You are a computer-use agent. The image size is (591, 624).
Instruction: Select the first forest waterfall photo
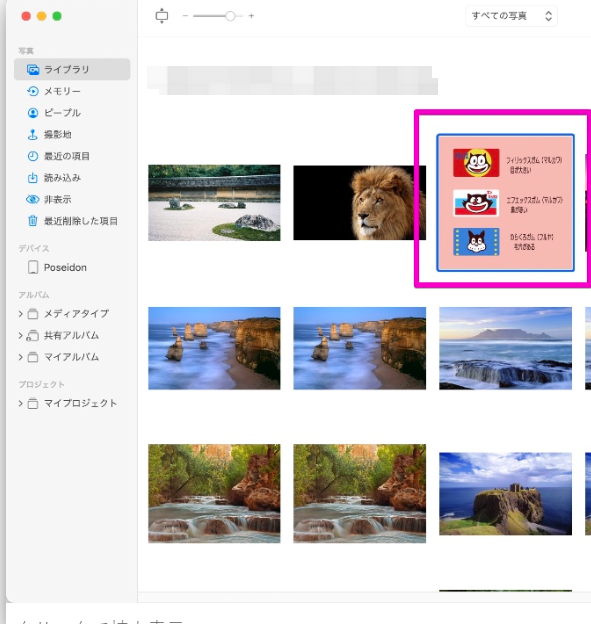[x=214, y=493]
